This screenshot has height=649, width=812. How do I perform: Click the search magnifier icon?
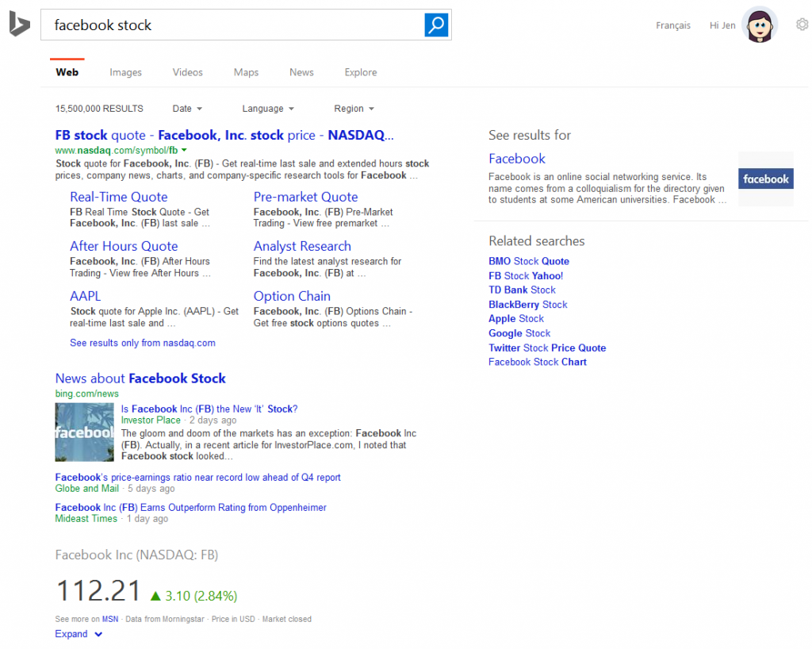pyautogui.click(x=435, y=25)
